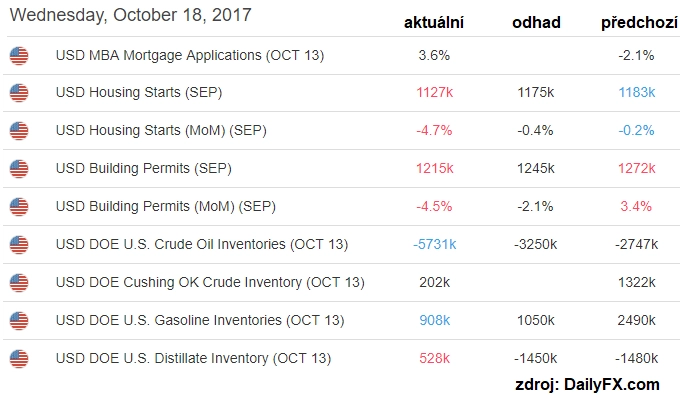Select the blue -5731k crude inventories value
687x398 pixels.
coord(435,244)
